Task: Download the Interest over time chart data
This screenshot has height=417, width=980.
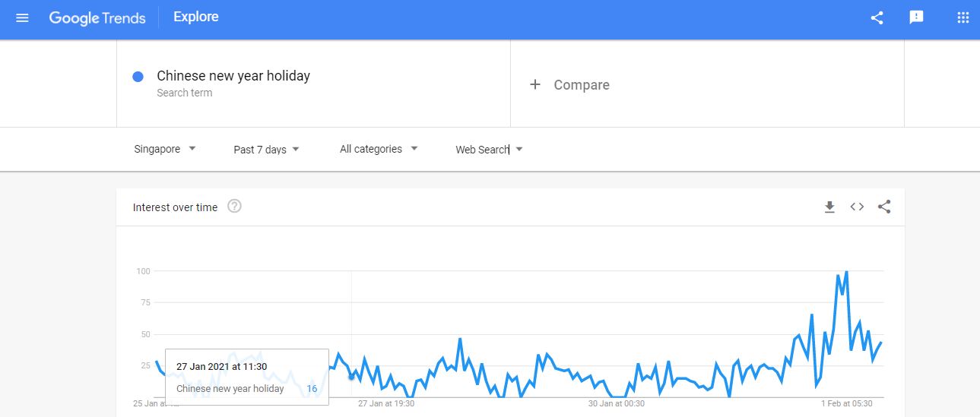Action: [829, 207]
